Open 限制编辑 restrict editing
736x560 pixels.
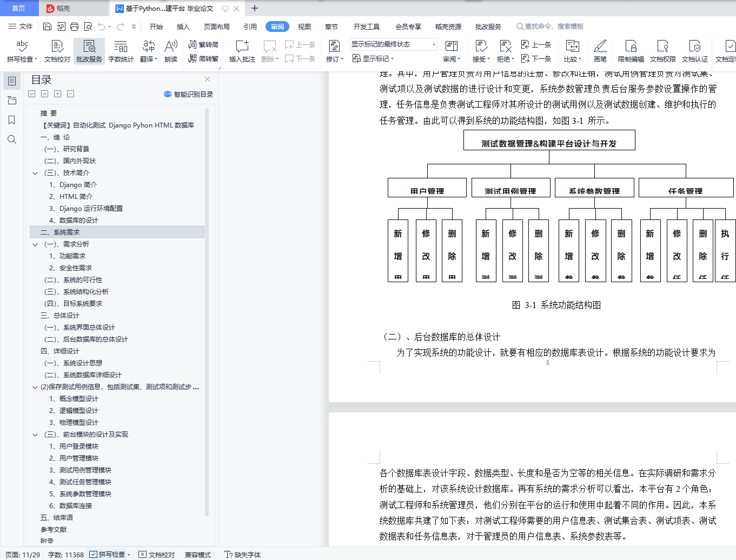pyautogui.click(x=631, y=51)
